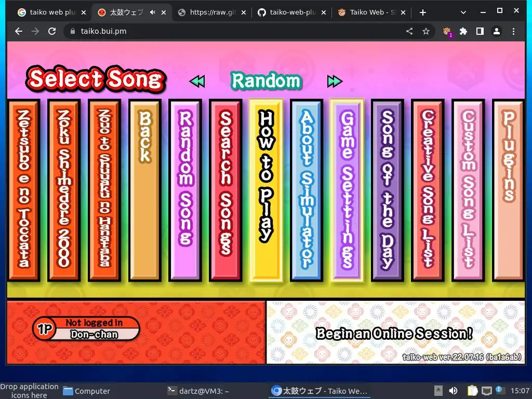Open the Game Settings panel
The width and height of the screenshot is (532, 399).
click(347, 190)
